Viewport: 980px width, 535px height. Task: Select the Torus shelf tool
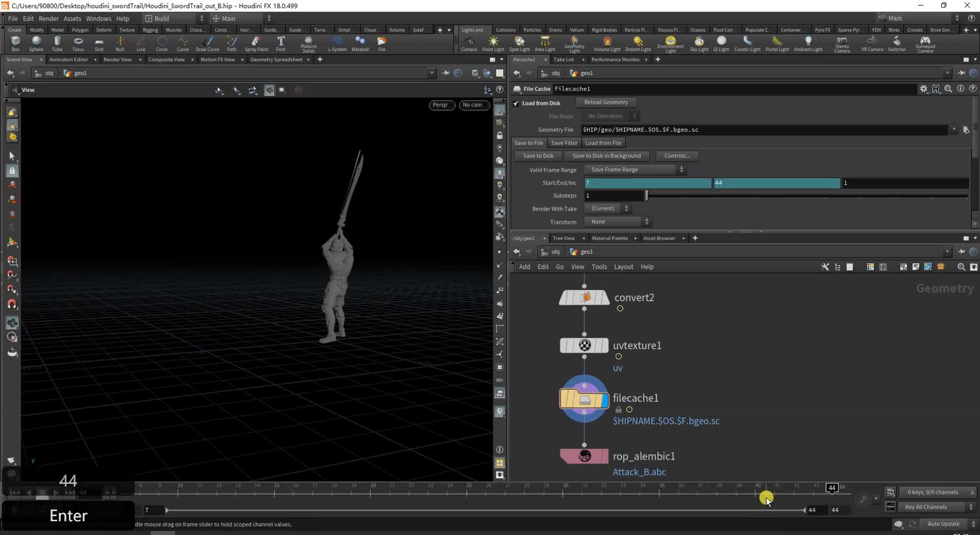78,43
